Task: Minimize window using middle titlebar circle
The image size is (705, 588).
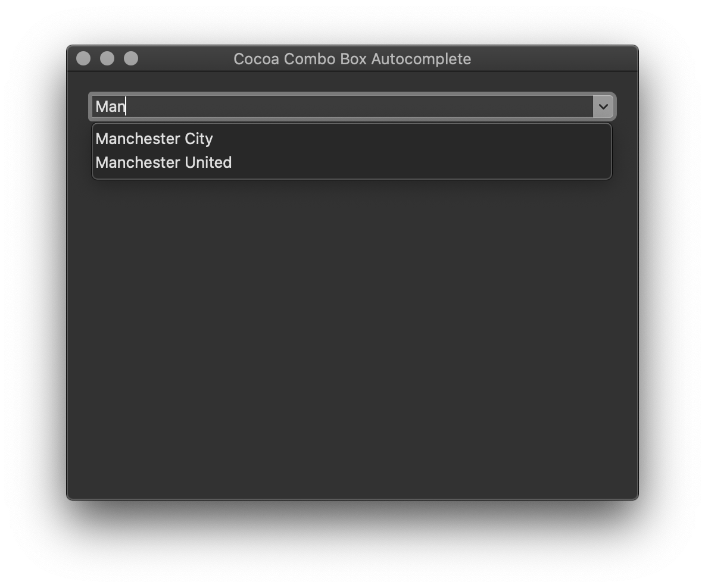Action: coord(107,58)
